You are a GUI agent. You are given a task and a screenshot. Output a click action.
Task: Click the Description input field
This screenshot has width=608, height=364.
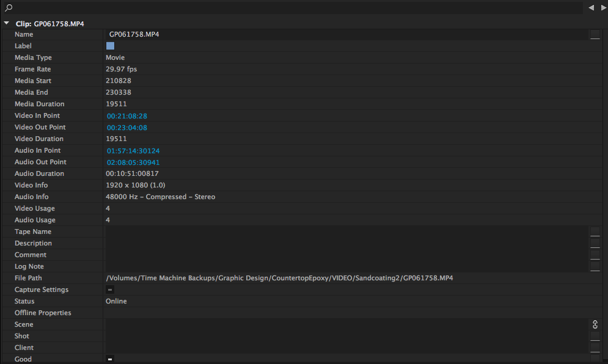pyautogui.click(x=346, y=243)
